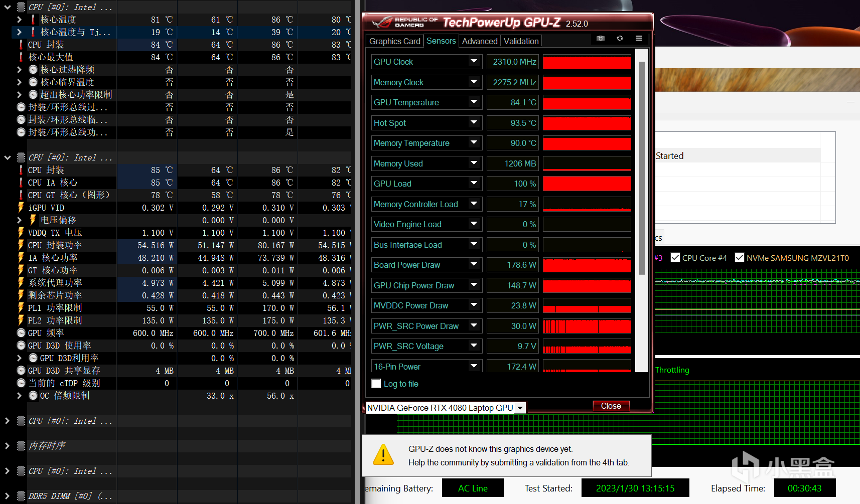Click the lightning icon beside PL1 功率限制
This screenshot has width=860, height=504.
tap(21, 308)
